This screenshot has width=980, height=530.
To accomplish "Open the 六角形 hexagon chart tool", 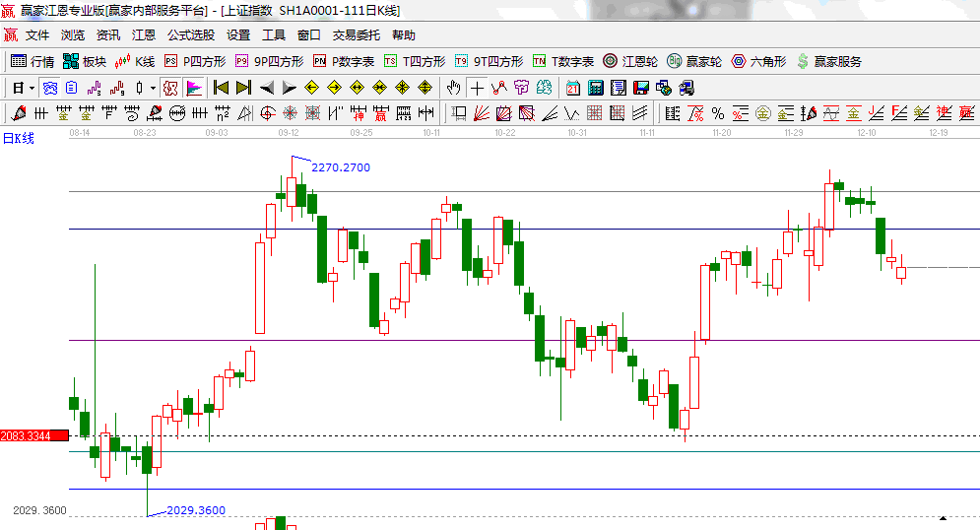I will (x=756, y=61).
